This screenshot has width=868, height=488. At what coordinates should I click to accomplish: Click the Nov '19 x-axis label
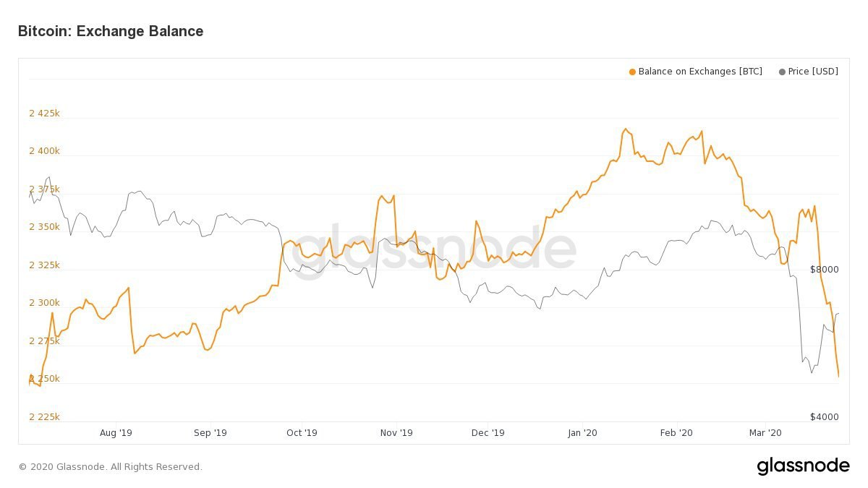[396, 433]
